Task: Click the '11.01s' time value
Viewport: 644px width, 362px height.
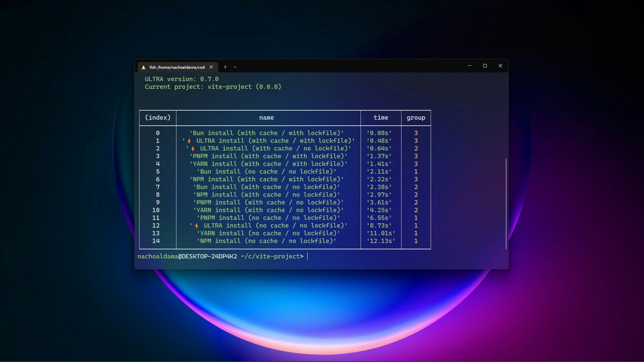Action: [x=381, y=233]
